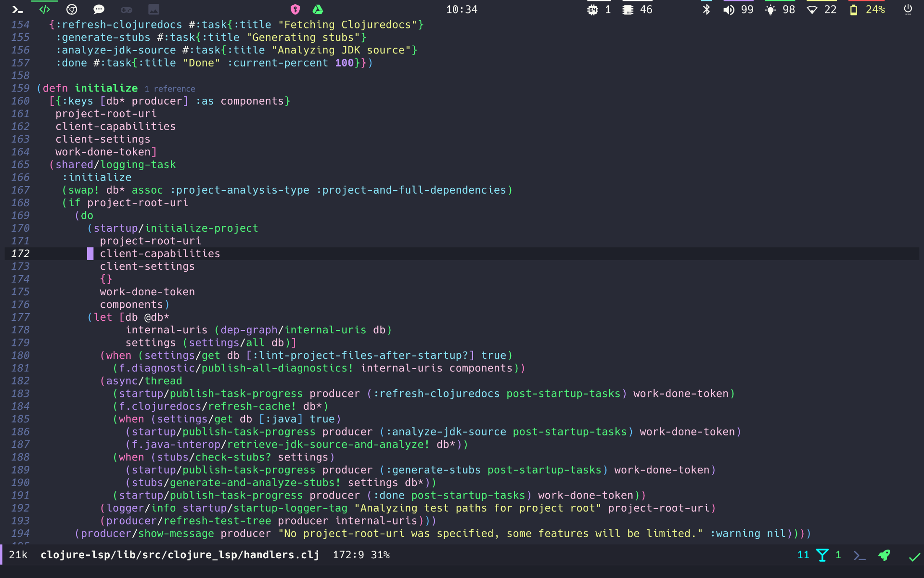
Task: Open the image viewer workspace icon
Action: (154, 10)
